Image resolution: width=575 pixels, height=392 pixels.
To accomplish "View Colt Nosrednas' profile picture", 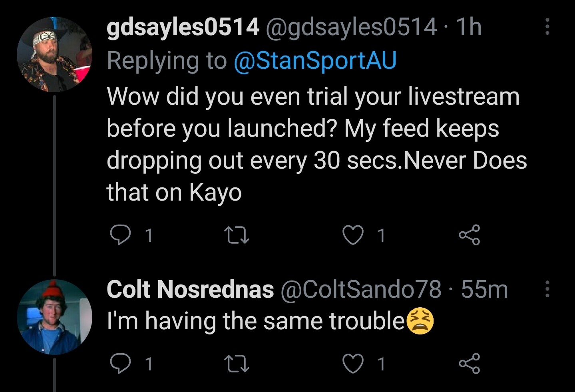I will point(54,317).
